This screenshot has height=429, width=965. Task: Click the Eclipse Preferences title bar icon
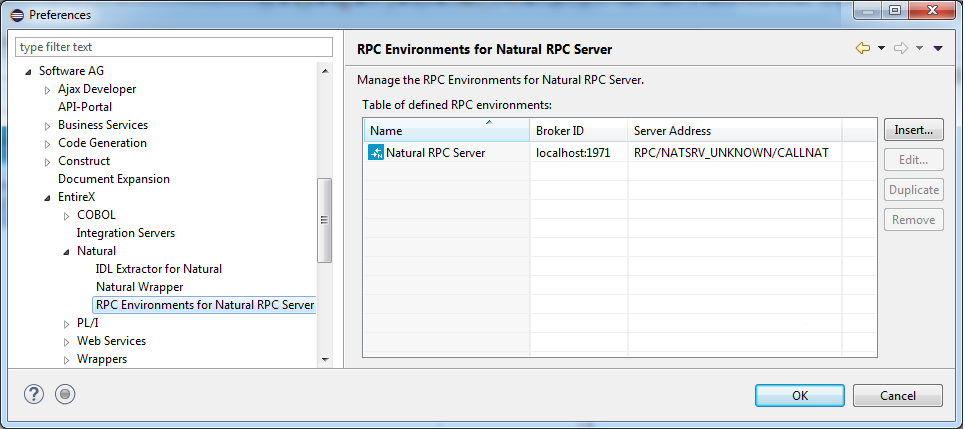coord(17,15)
